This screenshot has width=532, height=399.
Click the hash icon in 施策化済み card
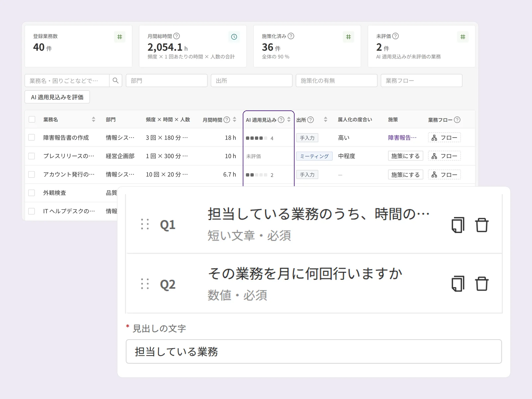coord(348,37)
